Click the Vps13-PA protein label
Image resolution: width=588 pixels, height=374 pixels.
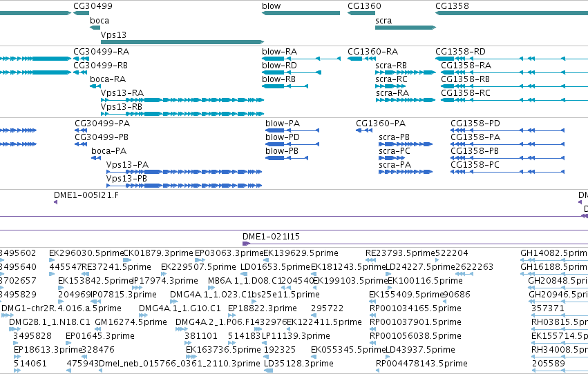click(127, 165)
